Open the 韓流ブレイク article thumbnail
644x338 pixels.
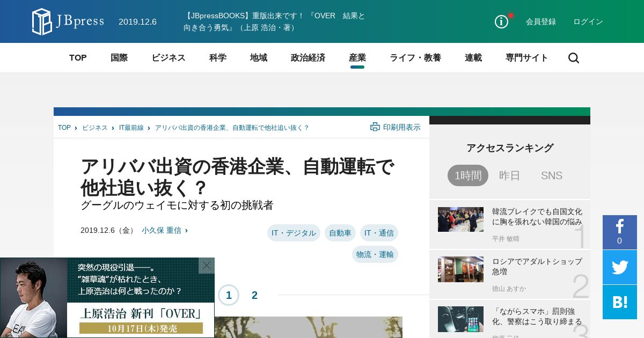[460, 219]
